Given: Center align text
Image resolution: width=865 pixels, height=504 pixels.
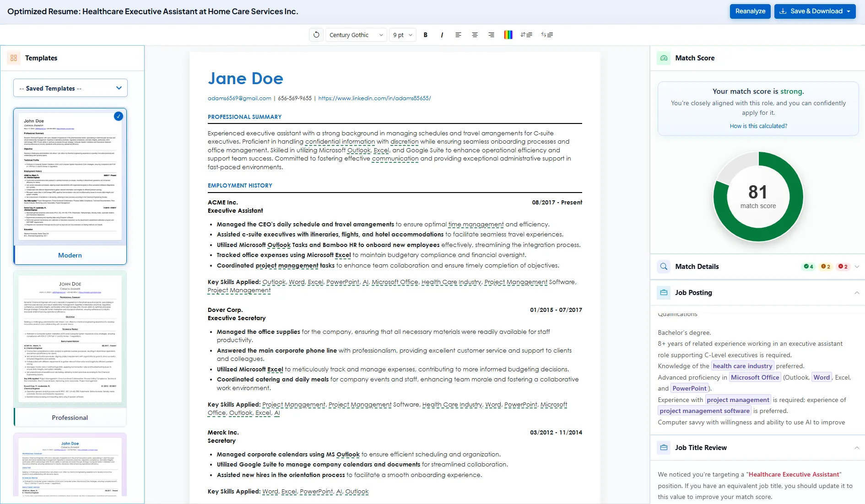Looking at the screenshot, I should click(x=475, y=35).
